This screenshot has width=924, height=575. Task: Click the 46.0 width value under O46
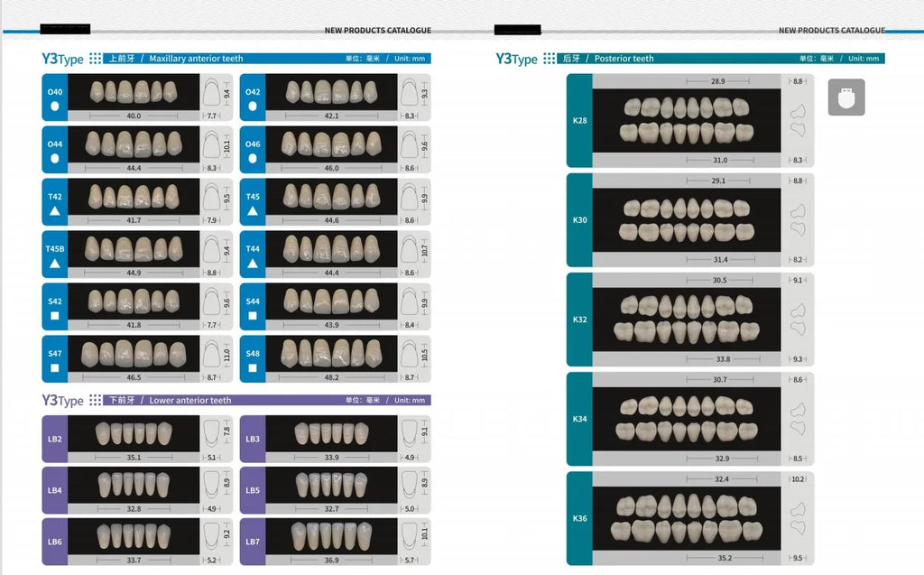(332, 168)
